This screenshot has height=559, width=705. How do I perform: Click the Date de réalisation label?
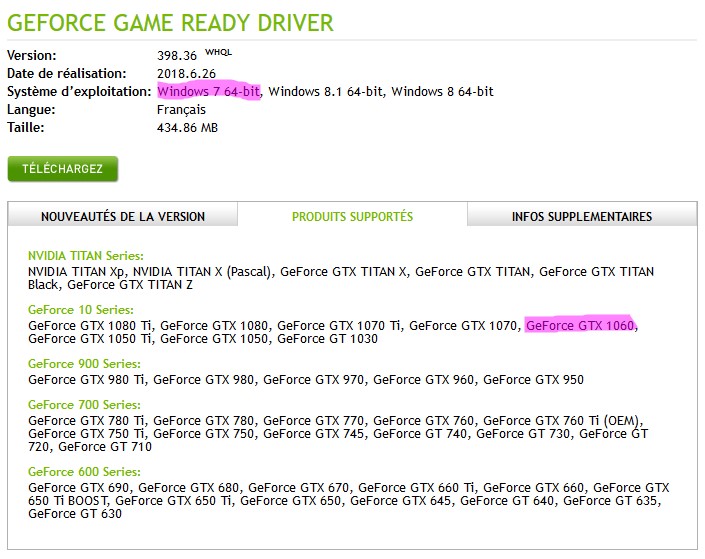(x=67, y=74)
